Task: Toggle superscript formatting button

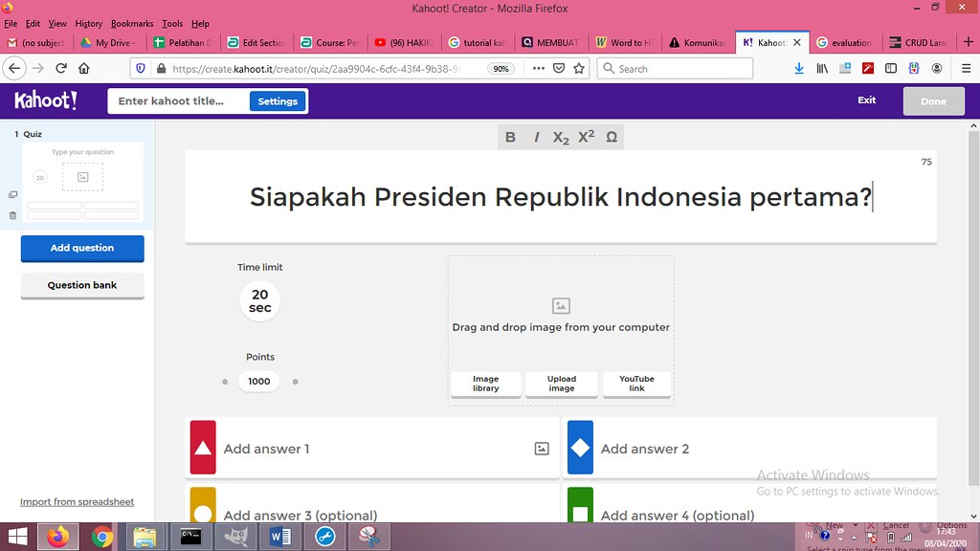Action: click(586, 137)
